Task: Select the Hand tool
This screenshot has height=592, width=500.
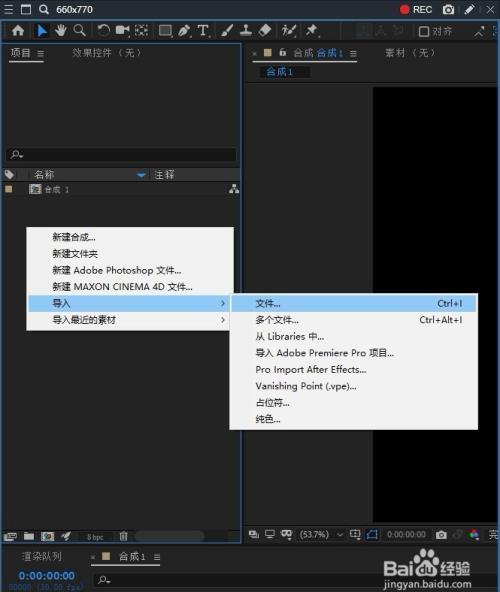Action: pos(60,31)
